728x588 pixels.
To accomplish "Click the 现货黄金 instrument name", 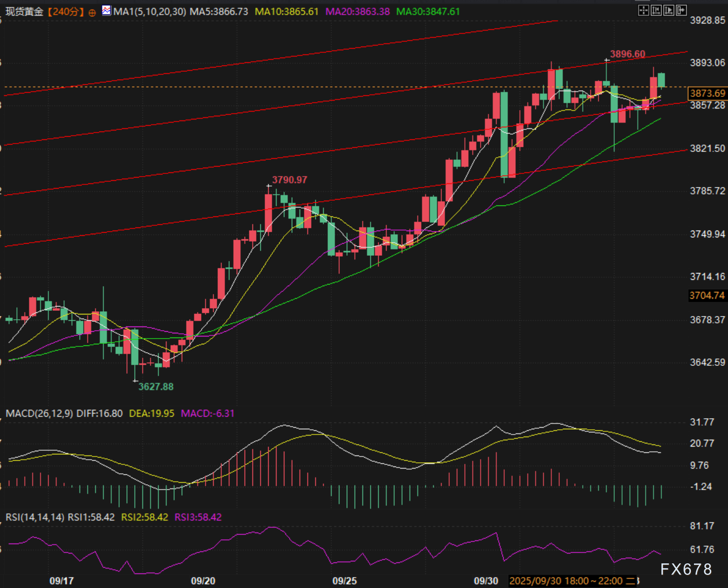I will pyautogui.click(x=24, y=12).
